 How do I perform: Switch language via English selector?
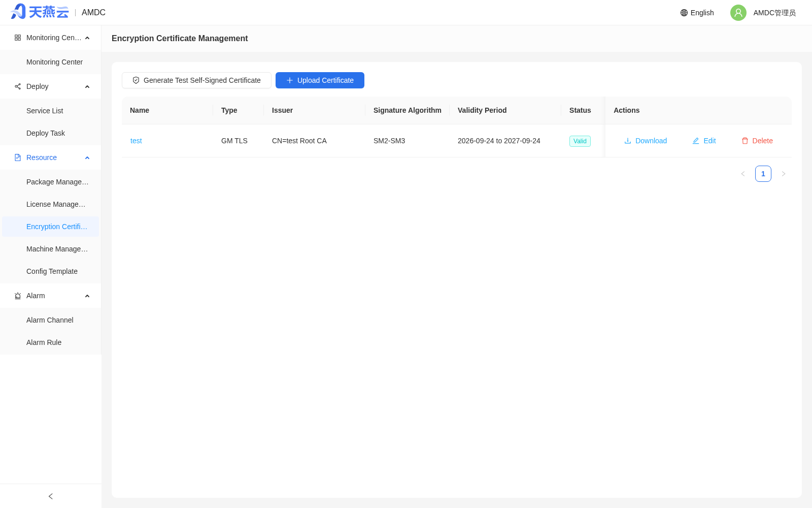tap(697, 13)
